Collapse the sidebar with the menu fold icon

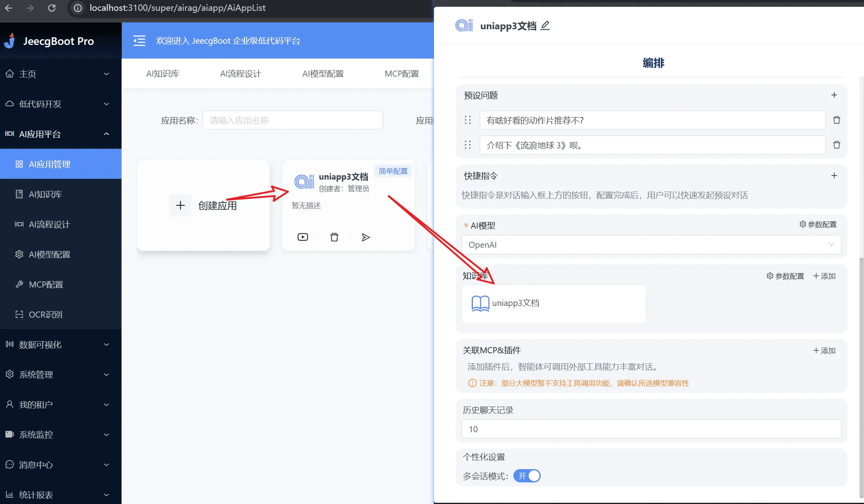(139, 40)
